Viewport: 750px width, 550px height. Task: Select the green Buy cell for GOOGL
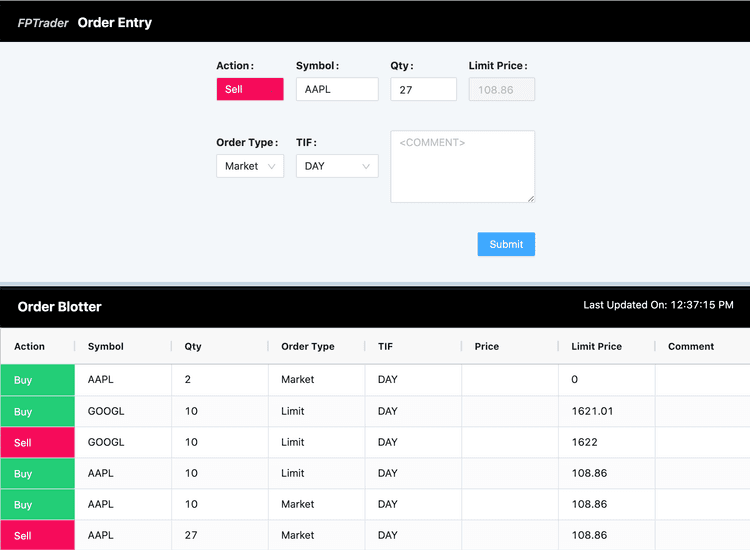(x=38, y=411)
